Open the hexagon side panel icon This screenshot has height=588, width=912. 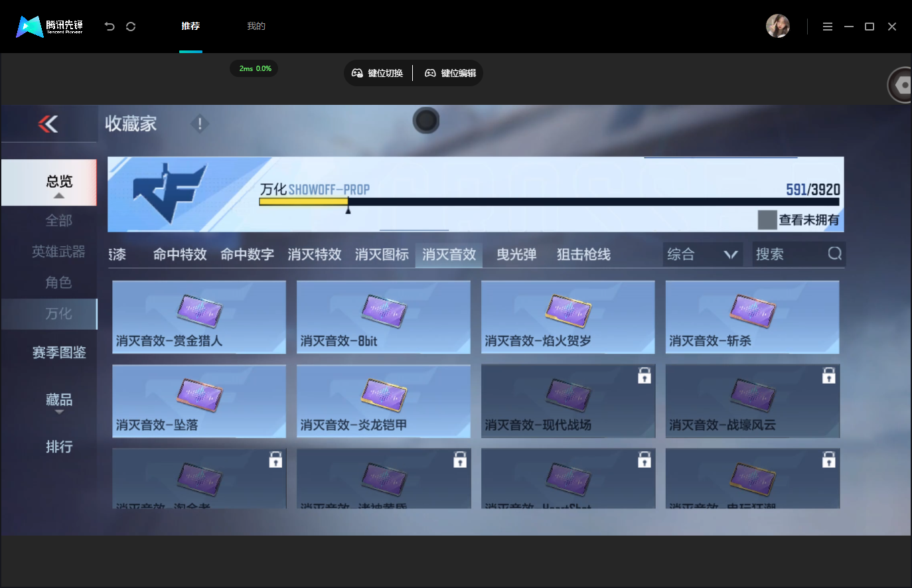click(901, 85)
